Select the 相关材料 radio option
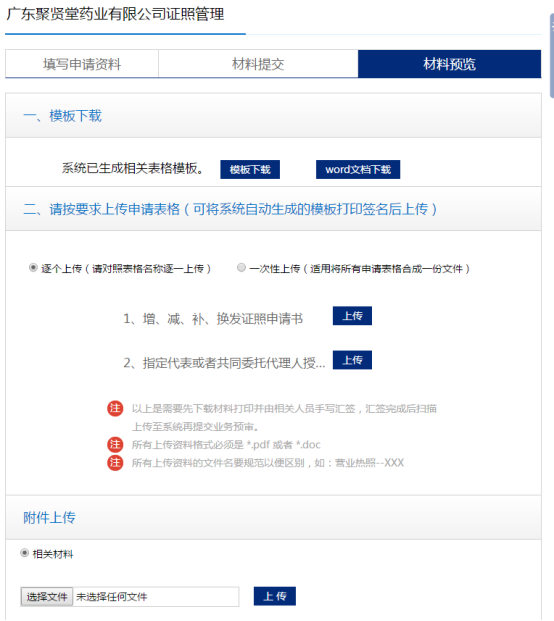The height and width of the screenshot is (621, 554). (25, 553)
